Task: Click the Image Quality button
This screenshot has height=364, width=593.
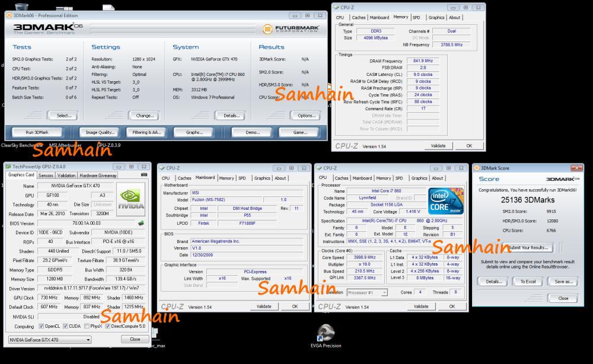Action: (100, 132)
